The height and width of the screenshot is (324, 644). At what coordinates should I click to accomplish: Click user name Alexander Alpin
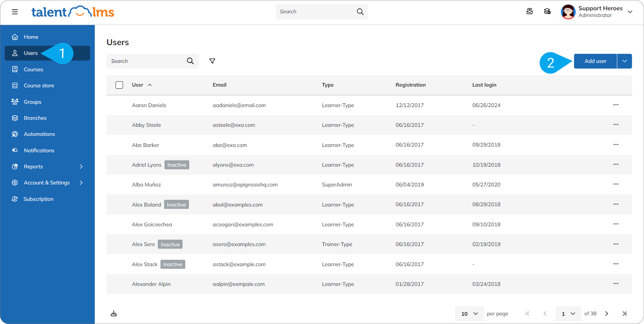[x=151, y=284]
